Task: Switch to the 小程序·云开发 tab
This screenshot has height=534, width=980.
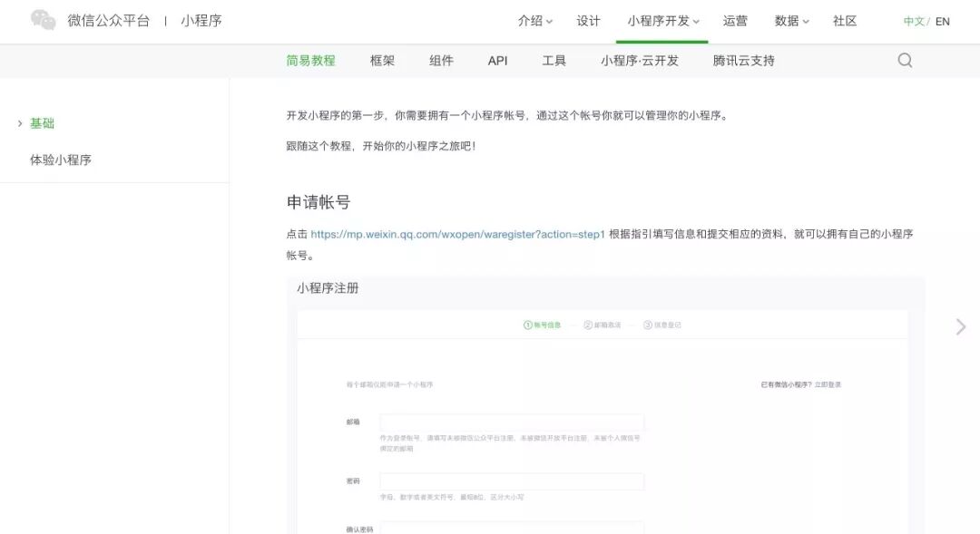Action: click(x=640, y=61)
